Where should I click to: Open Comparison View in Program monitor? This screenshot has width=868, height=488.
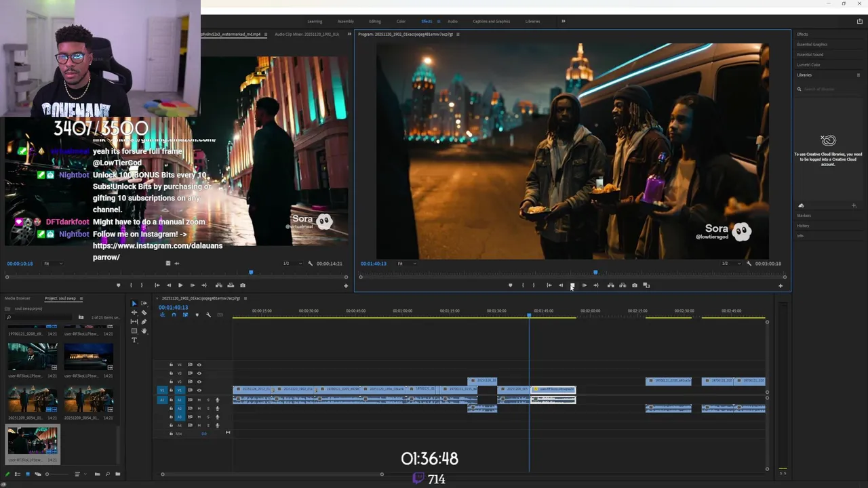tap(646, 285)
